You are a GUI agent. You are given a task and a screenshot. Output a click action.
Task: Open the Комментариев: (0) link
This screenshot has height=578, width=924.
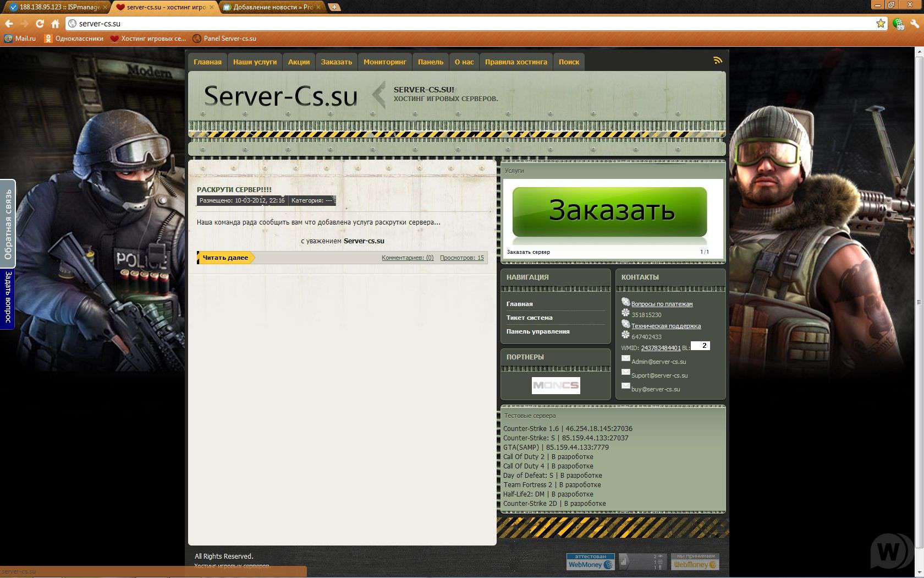(x=408, y=258)
